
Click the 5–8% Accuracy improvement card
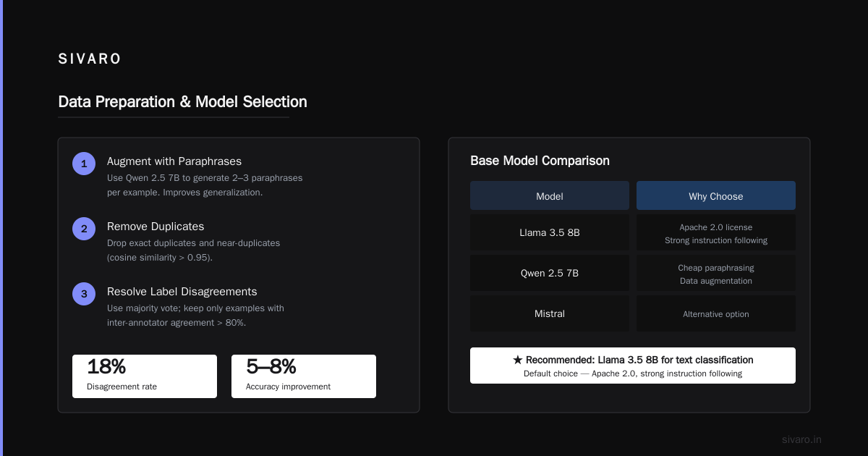pyautogui.click(x=304, y=376)
